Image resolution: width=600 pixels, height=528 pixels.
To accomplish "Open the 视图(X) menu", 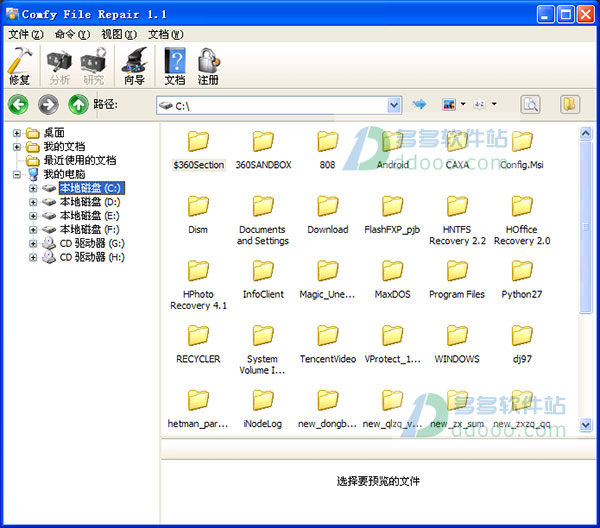I will coord(119,34).
